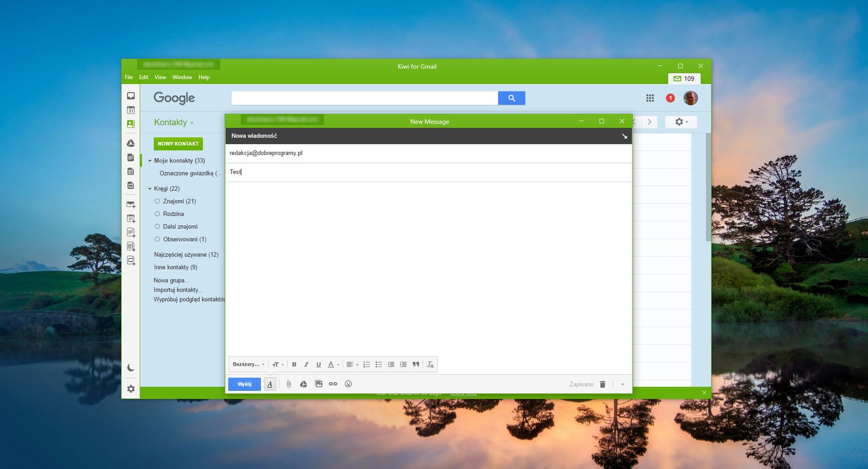The image size is (868, 469).
Task: Collapse the Kręgi group
Action: 149,189
